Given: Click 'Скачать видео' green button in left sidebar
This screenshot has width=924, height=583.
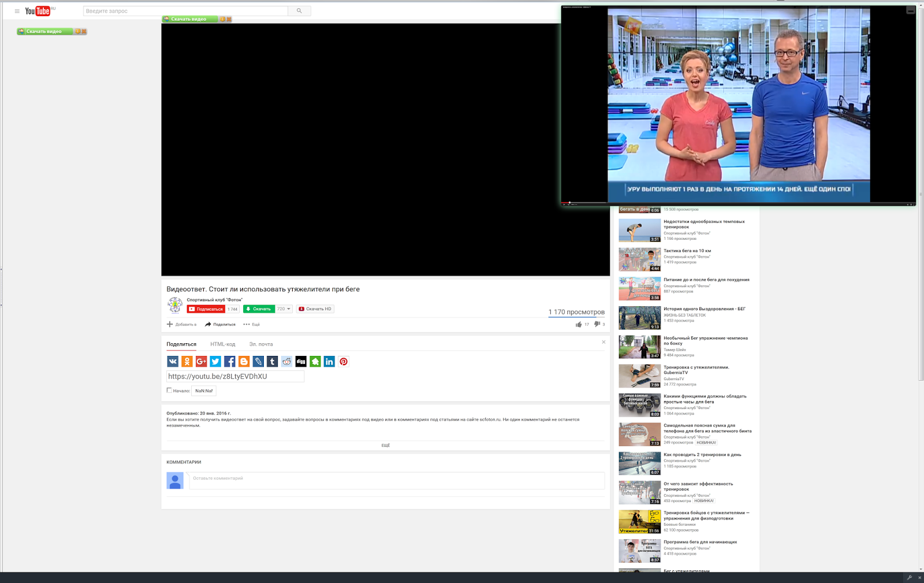Looking at the screenshot, I should coord(45,32).
